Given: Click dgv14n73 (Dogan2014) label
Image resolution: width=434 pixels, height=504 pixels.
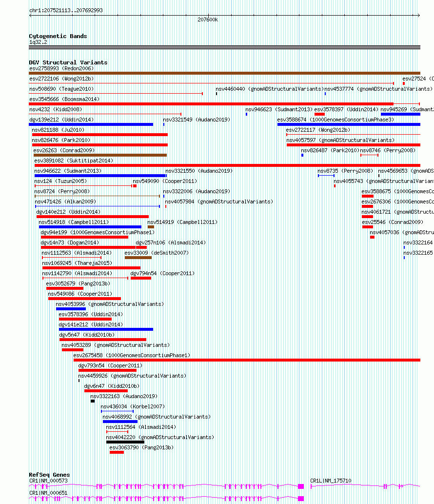Looking at the screenshot, I should [70, 243].
